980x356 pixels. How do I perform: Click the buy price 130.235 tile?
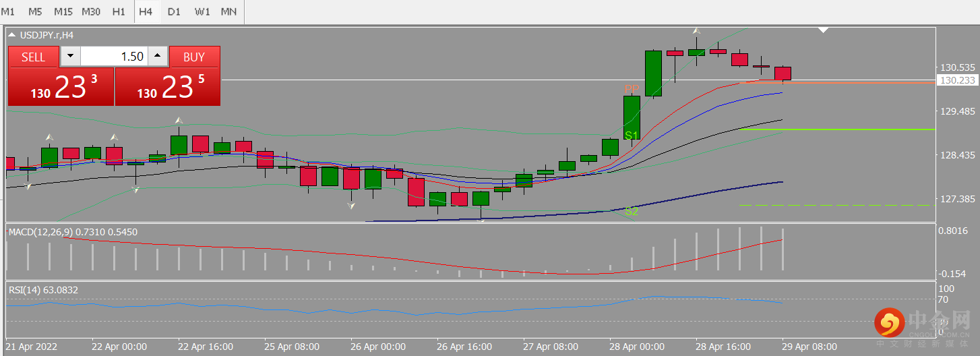[168, 87]
